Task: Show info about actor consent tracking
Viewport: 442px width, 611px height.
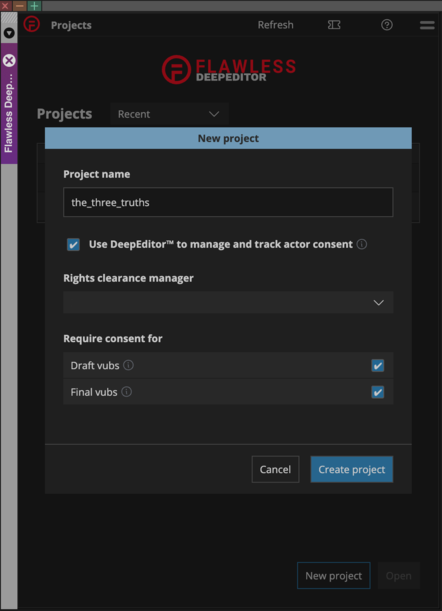Action: click(362, 244)
